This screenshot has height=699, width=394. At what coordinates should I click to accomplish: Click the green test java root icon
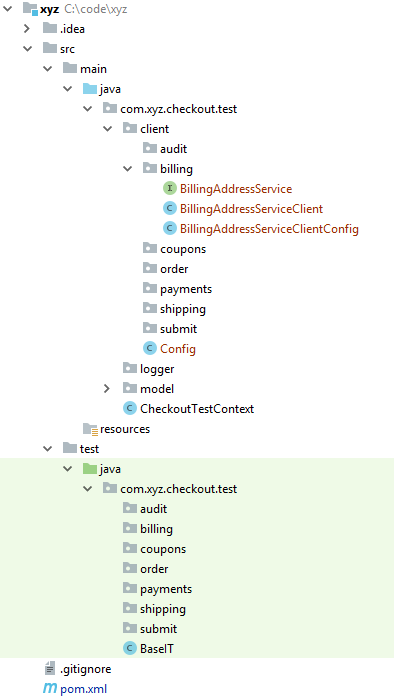[x=90, y=469]
